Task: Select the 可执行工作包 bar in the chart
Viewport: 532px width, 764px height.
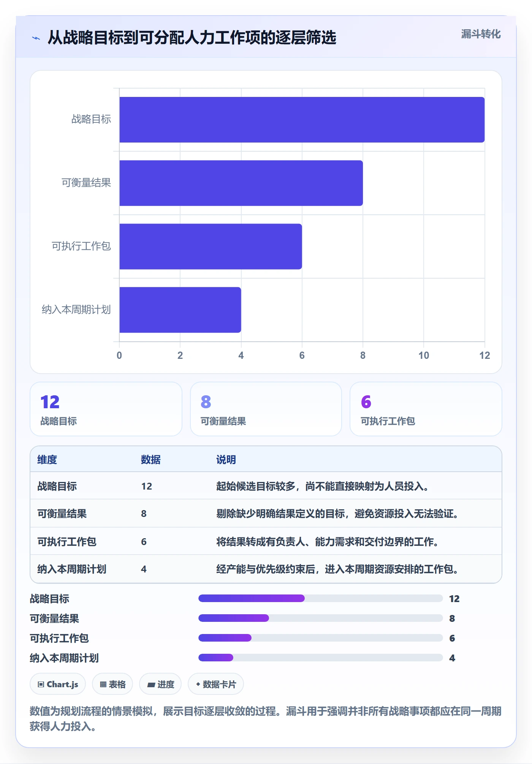Action: (x=211, y=246)
